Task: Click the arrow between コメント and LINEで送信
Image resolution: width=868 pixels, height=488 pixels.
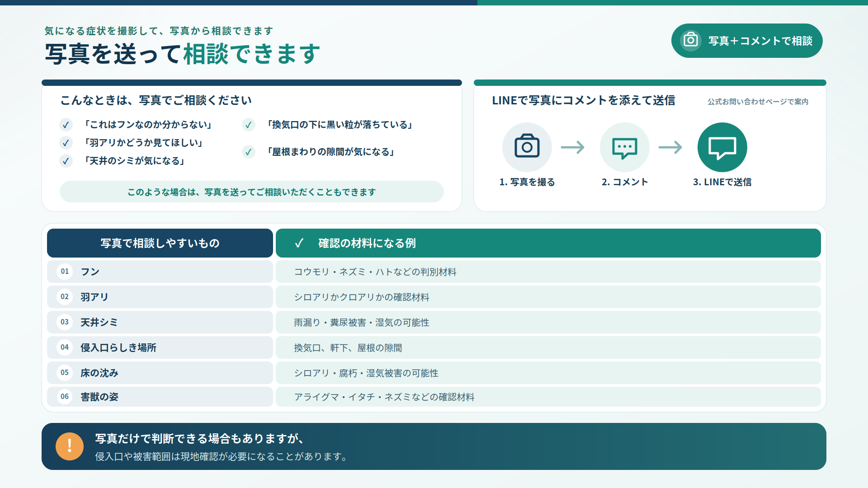Action: pos(670,147)
